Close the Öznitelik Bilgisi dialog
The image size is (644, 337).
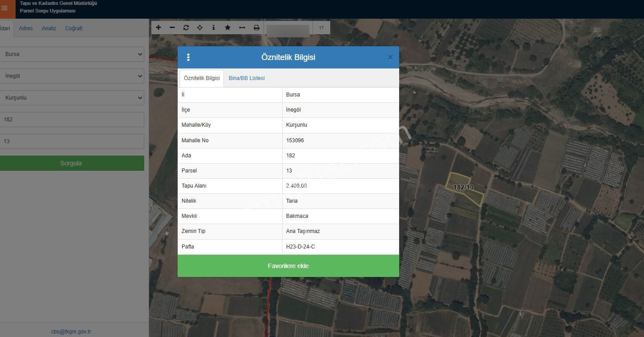point(390,57)
